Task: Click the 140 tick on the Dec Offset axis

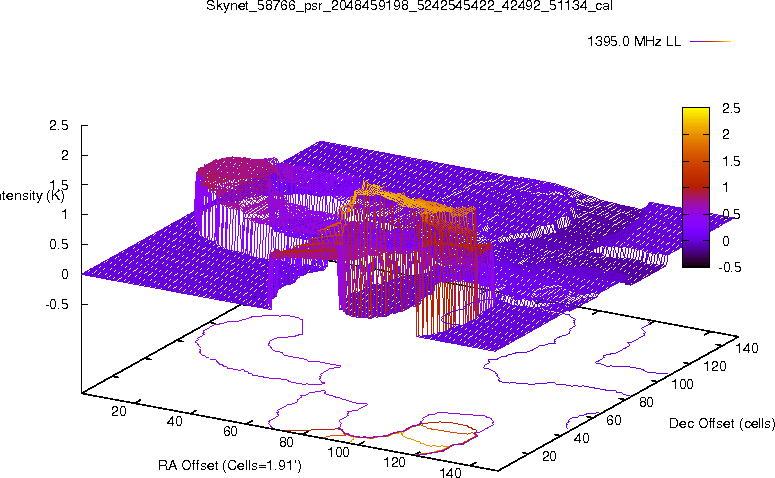Action: coord(747,348)
